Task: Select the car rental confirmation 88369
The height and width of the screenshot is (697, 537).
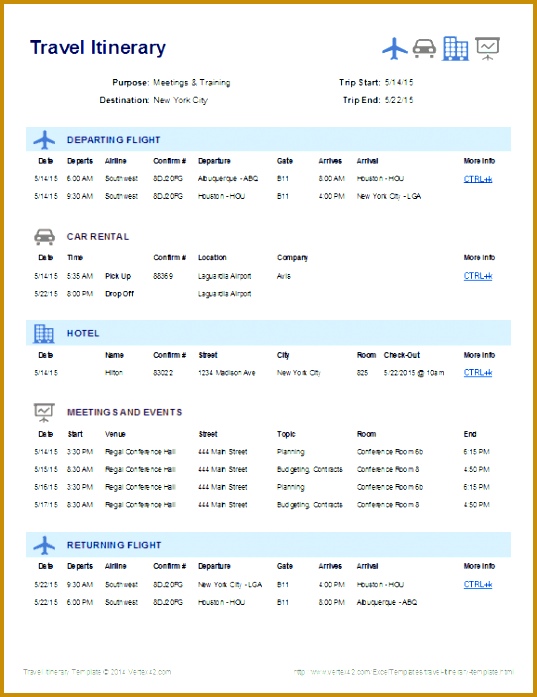Action: pos(163,276)
